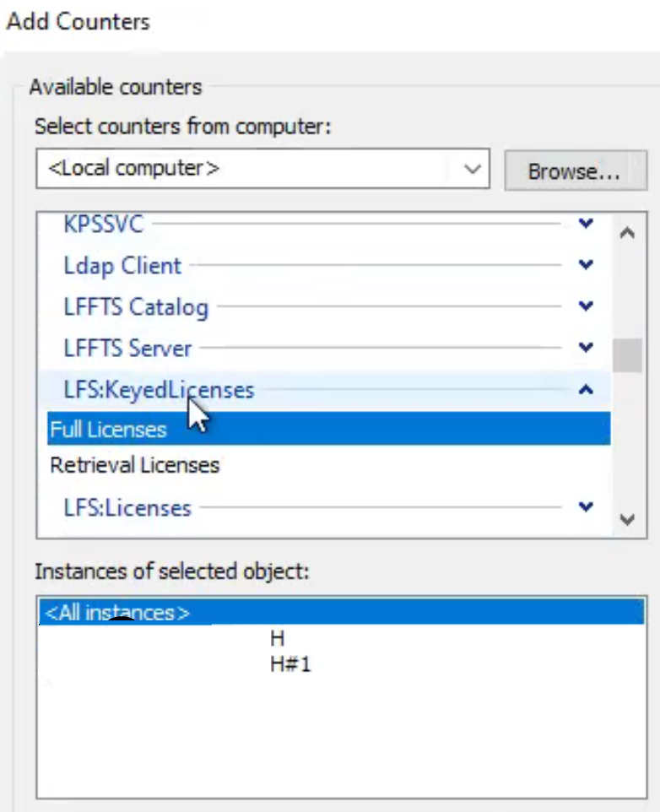660x812 pixels.
Task: Click the counter list scroll up arrow
Action: coord(627,232)
